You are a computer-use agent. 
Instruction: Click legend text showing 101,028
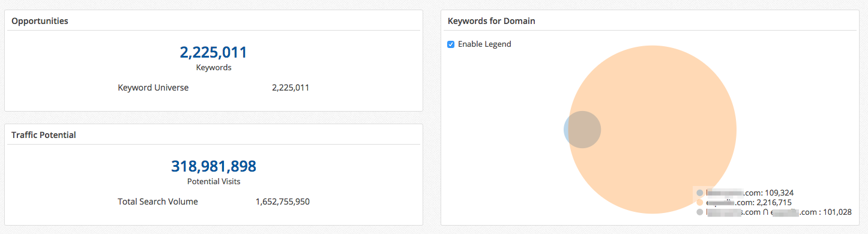click(779, 212)
